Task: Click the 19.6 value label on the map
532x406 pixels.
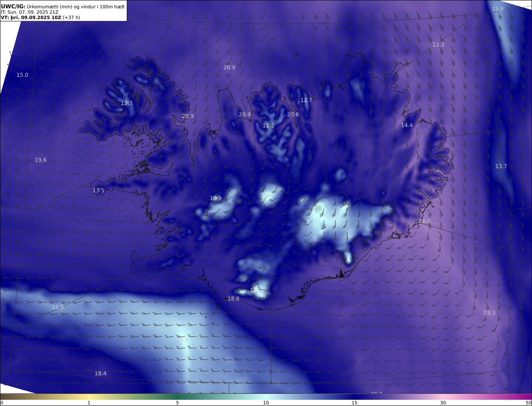Action: click(x=41, y=160)
